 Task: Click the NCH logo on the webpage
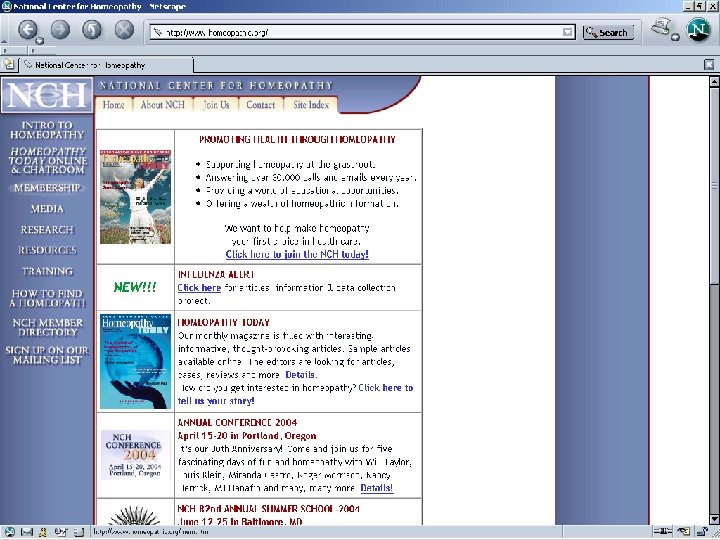(x=47, y=95)
